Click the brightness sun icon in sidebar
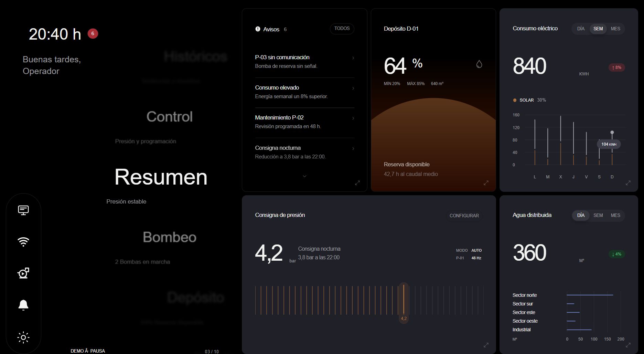Image resolution: width=644 pixels, height=354 pixels. tap(23, 337)
